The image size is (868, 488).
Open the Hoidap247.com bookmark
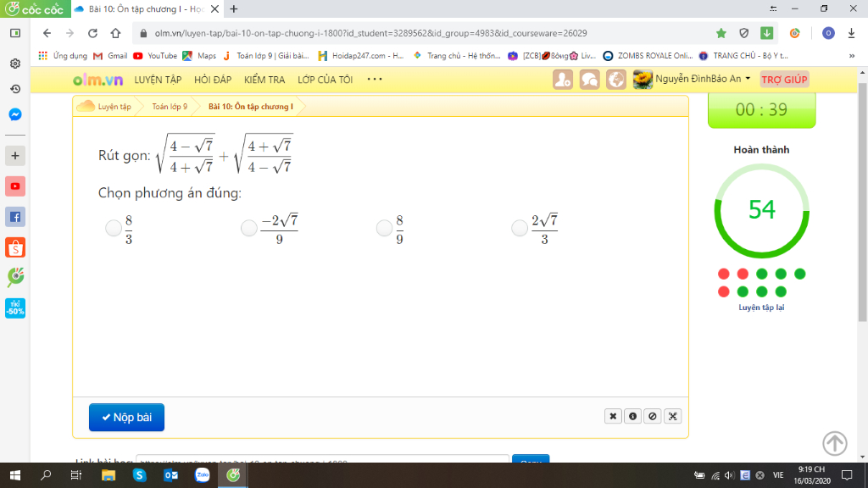tap(361, 56)
